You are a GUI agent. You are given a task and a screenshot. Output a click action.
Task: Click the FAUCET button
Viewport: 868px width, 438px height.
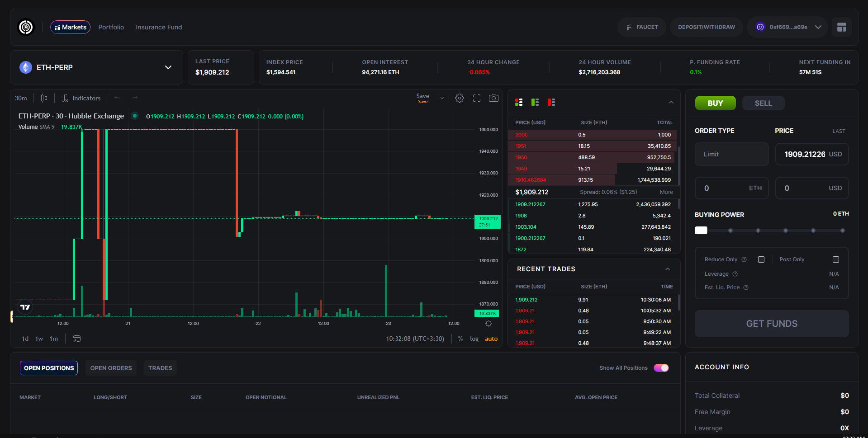[x=642, y=27]
